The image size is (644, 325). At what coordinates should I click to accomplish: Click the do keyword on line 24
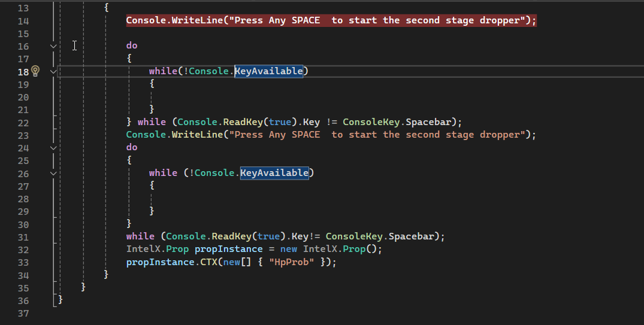[132, 147]
